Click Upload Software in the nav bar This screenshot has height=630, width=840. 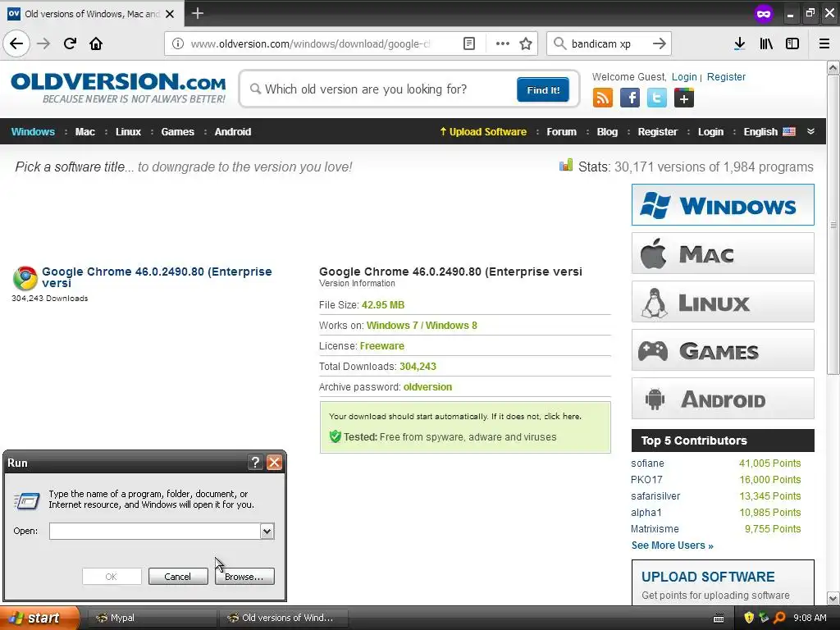[x=483, y=131]
